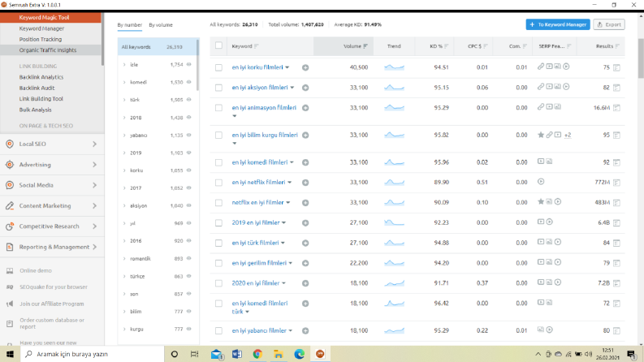The height and width of the screenshot is (362, 644).
Task: Click the trend sparkline for 'en iyi korku filmleri'
Action: [394, 67]
